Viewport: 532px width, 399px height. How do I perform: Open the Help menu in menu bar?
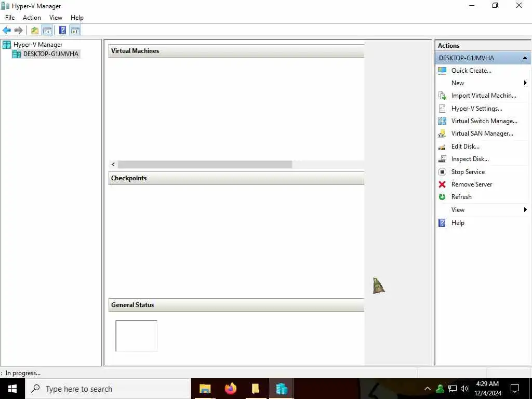pyautogui.click(x=77, y=18)
